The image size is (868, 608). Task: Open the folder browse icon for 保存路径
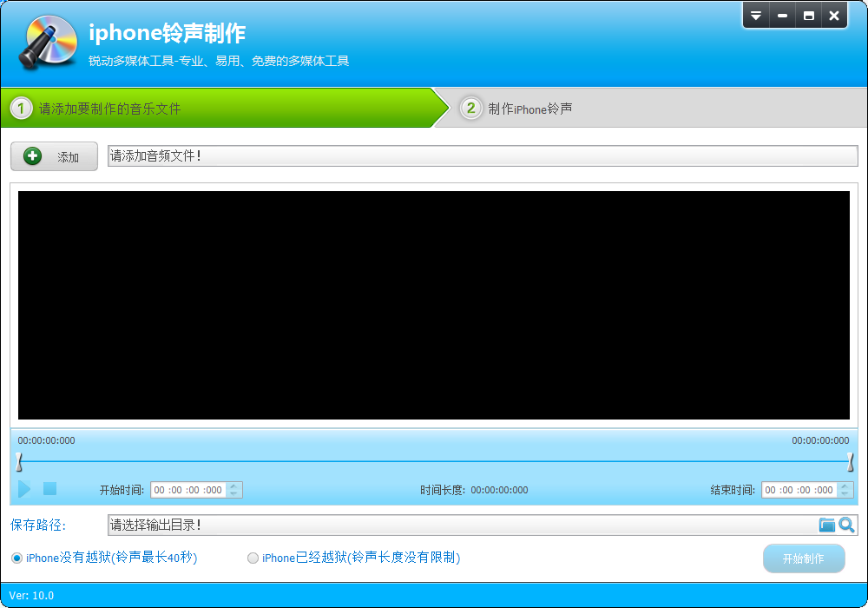826,525
